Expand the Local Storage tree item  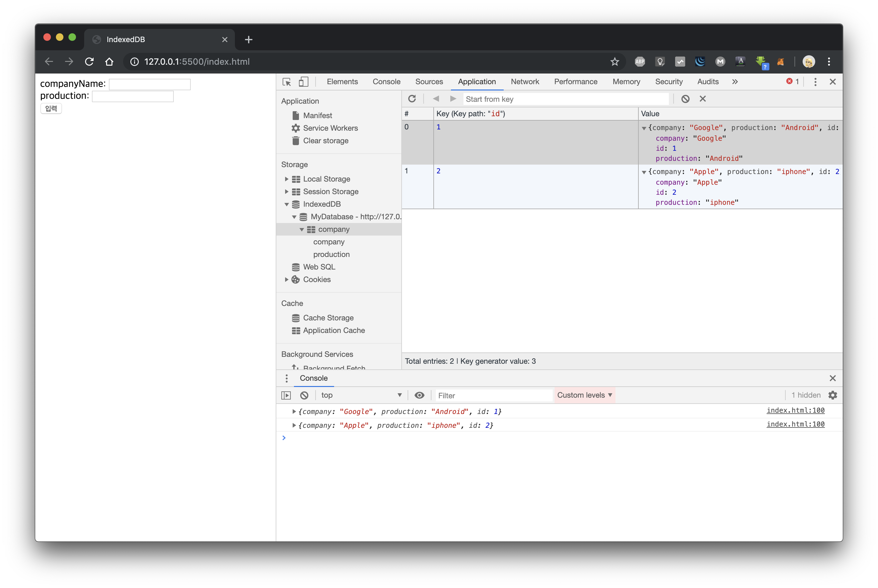286,179
